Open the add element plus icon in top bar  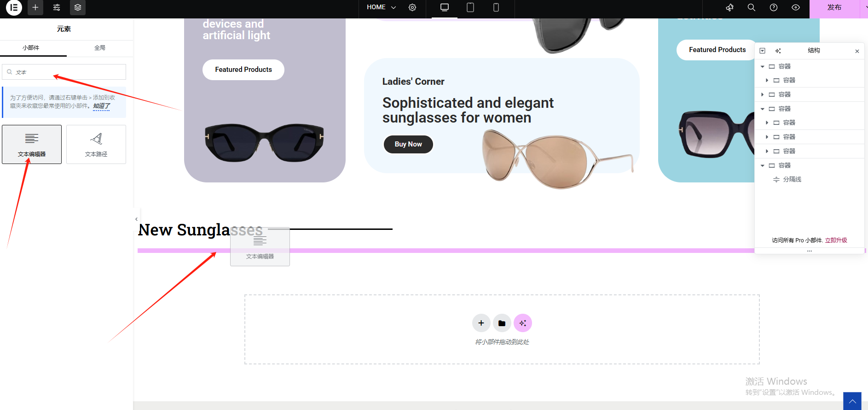click(35, 8)
